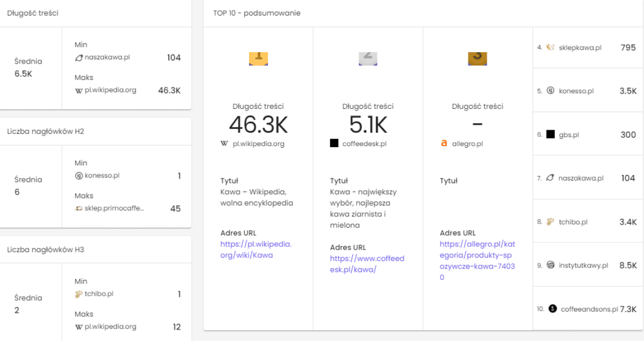Open the coffeedesk.pl/kawa URL link
Viewport: 644px width, 341px height.
tap(367, 264)
